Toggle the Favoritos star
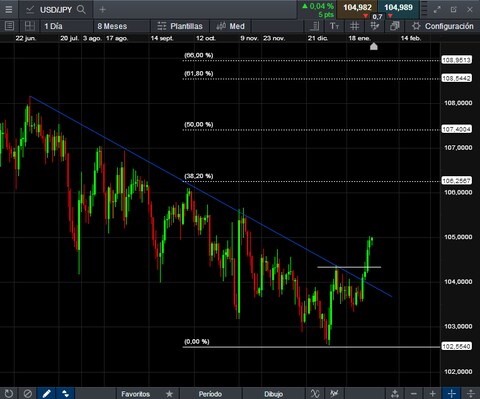The height and width of the screenshot is (399, 480). [x=169, y=394]
